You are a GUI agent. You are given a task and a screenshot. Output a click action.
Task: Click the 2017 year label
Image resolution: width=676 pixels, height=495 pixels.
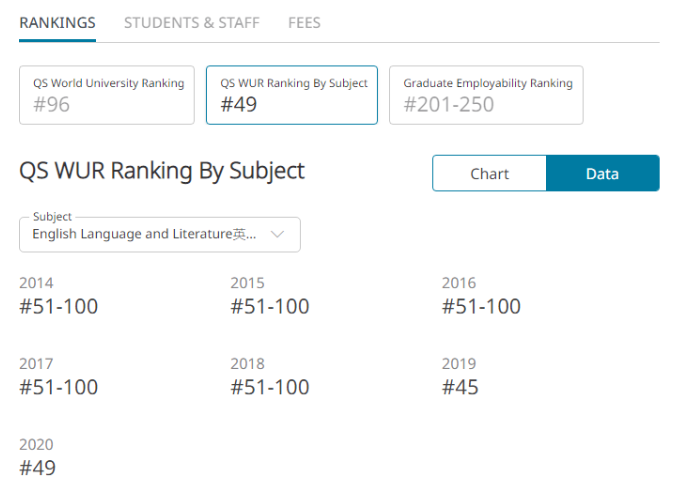pyautogui.click(x=36, y=364)
